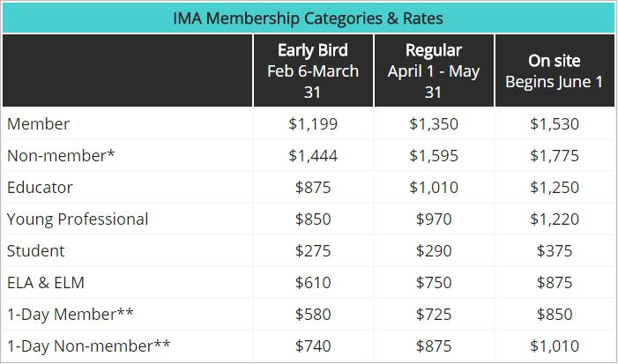
Task: Click the ELA & ELM row label
Action: click(46, 283)
